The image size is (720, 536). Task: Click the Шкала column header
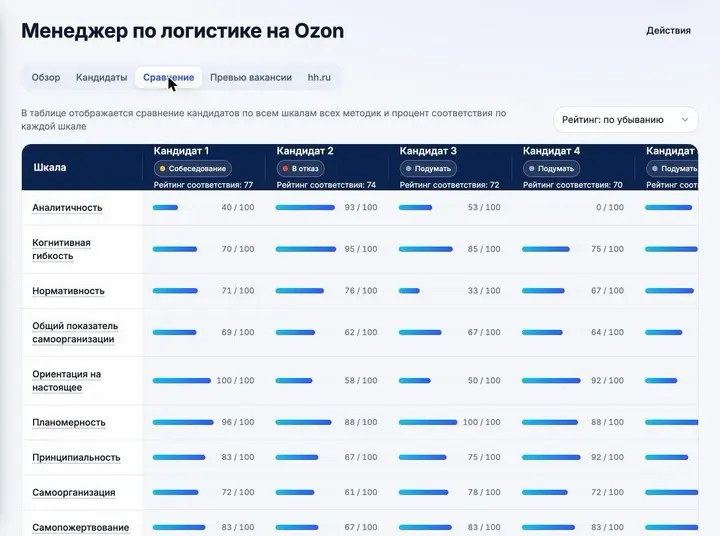50,167
